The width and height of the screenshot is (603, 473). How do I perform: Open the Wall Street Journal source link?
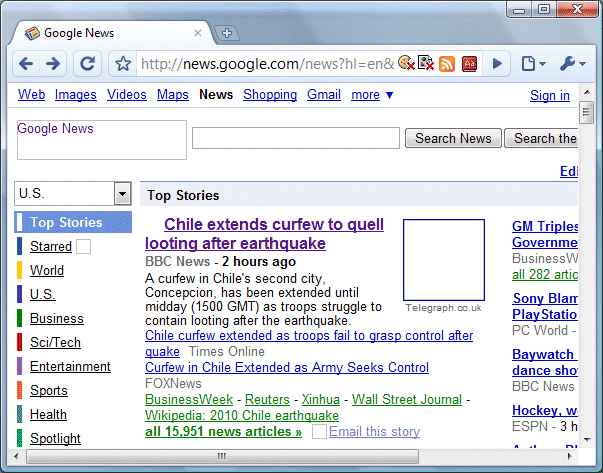tap(407, 400)
